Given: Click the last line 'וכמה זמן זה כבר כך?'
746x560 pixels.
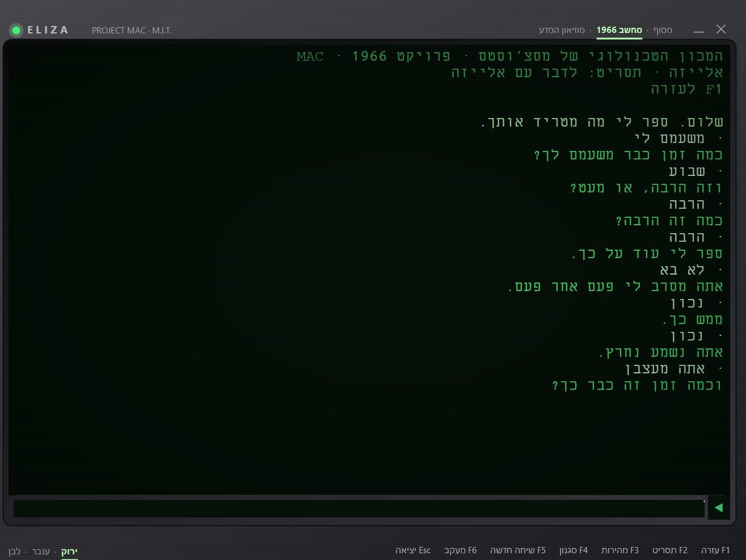Looking at the screenshot, I should (638, 385).
